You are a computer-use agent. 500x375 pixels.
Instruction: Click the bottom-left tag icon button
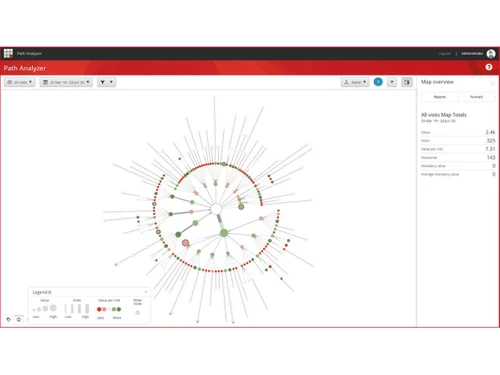coord(8,319)
